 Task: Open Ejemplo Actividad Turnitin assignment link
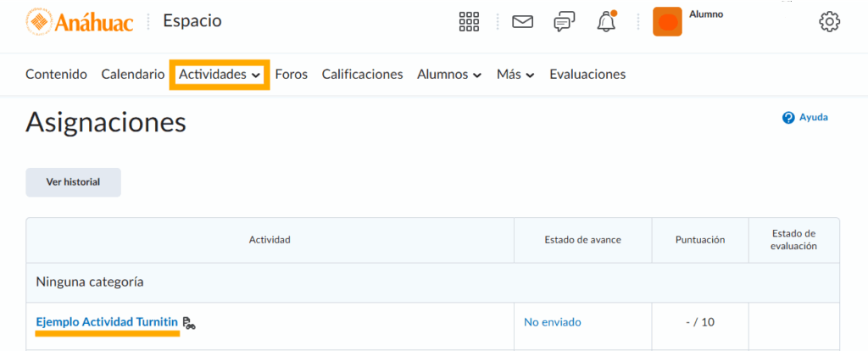107,322
